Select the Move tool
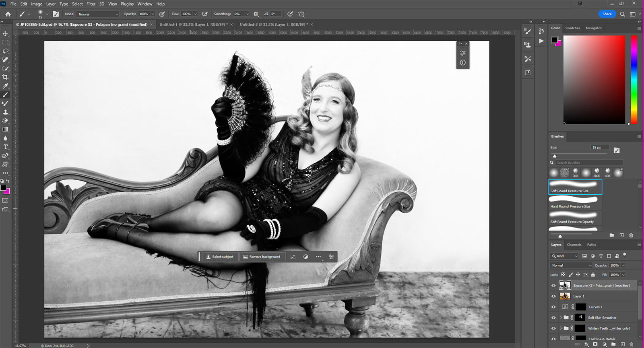Viewport: 644px width, 348px height. coord(6,33)
